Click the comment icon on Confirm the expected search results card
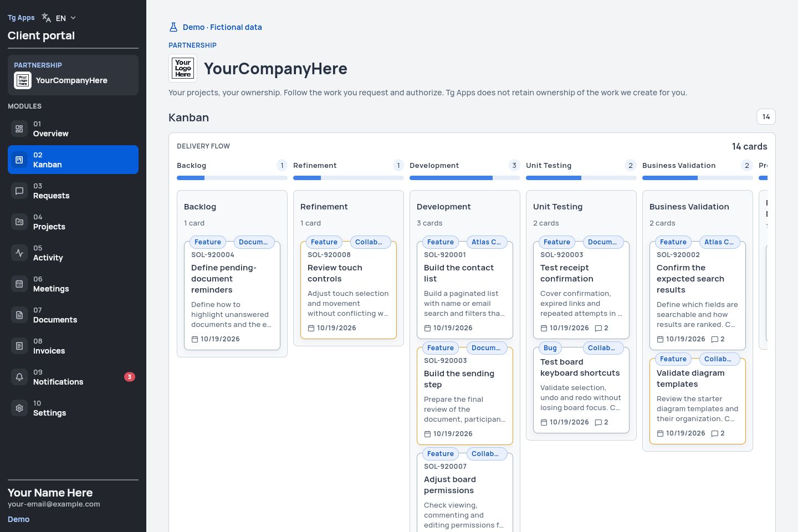Viewport: 798px width, 532px height. tap(714, 339)
